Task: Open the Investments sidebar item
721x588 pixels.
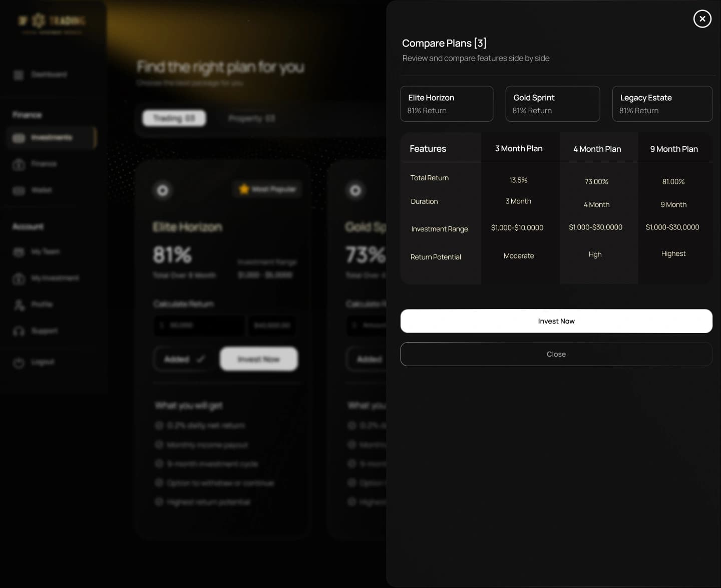Action: click(x=52, y=138)
